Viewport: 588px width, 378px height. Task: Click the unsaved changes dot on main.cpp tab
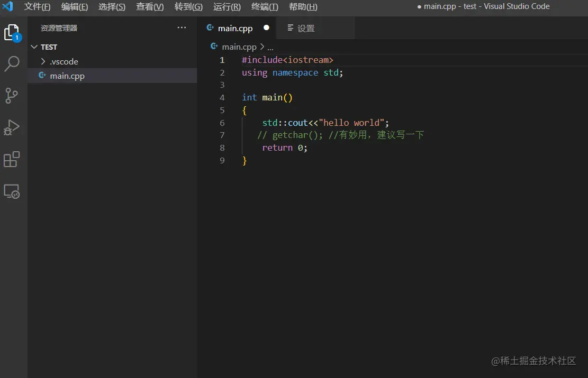266,28
